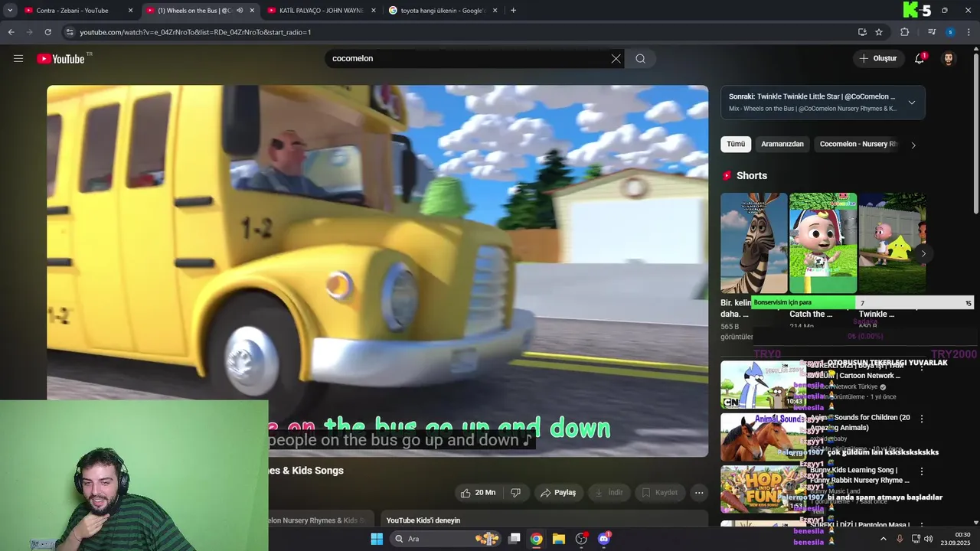Save video with Kaydet button
Viewport: 980px width, 551px height.
click(659, 493)
